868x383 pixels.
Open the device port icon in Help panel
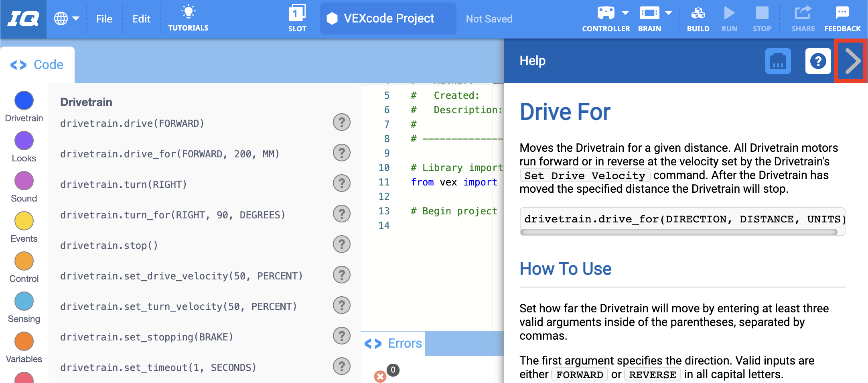tap(778, 61)
